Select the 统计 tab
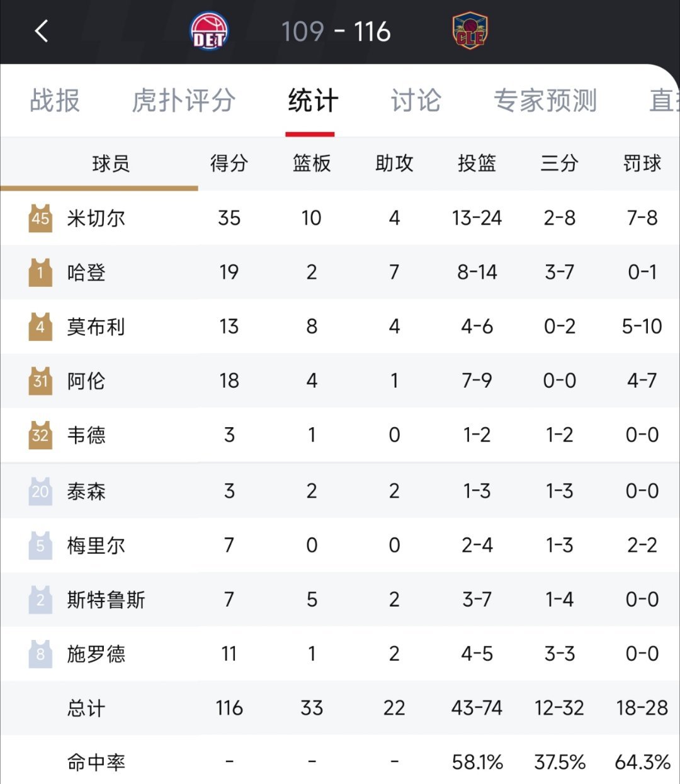 [x=313, y=100]
